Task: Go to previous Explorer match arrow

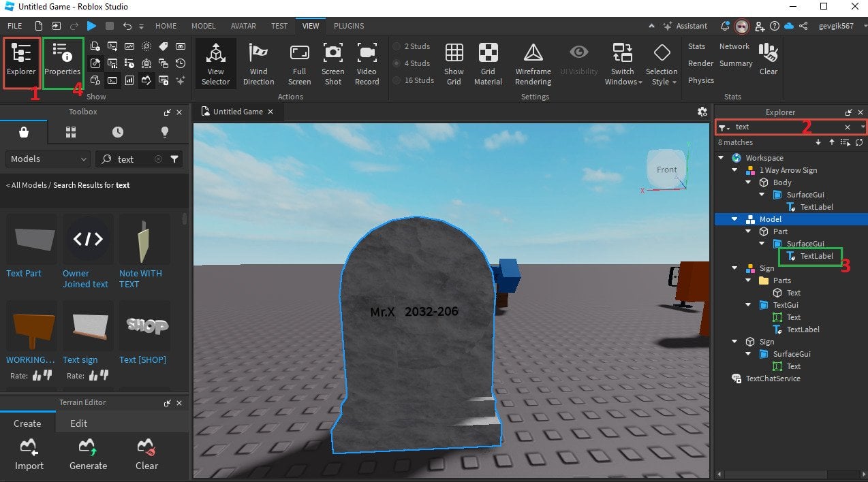Action: pos(831,142)
